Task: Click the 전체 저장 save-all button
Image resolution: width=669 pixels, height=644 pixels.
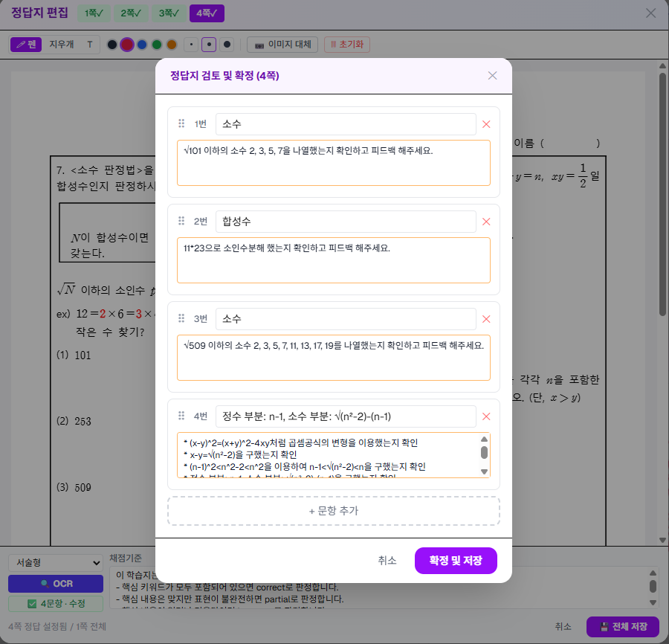Action: pos(623,626)
